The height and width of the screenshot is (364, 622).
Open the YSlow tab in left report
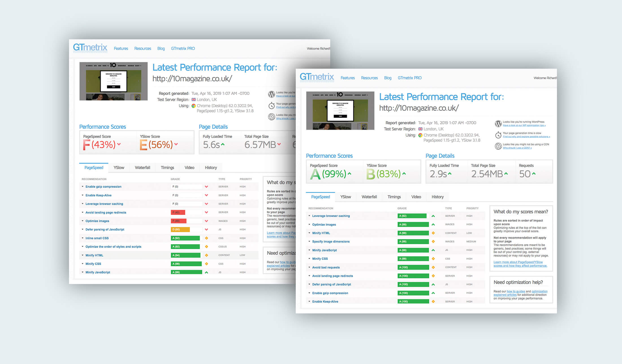(x=119, y=168)
